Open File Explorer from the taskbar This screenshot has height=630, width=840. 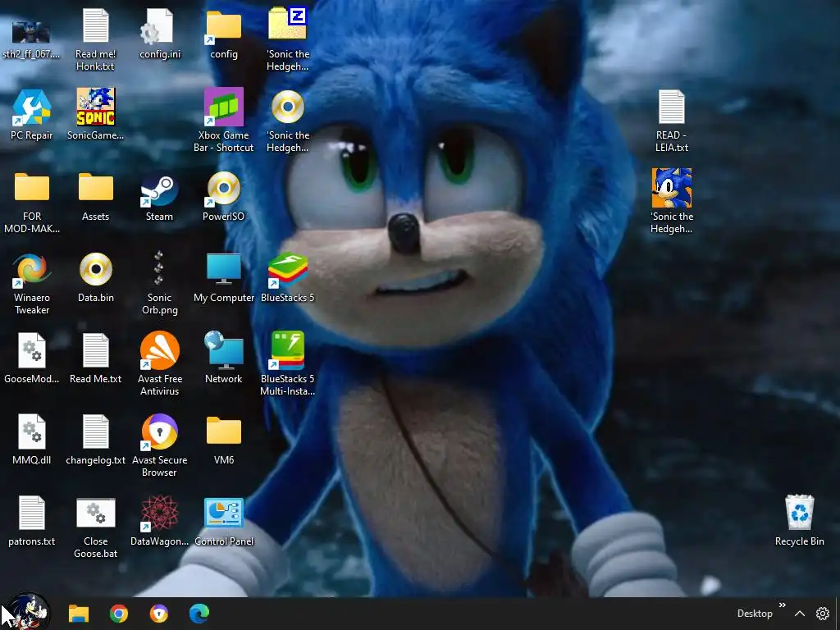point(78,614)
